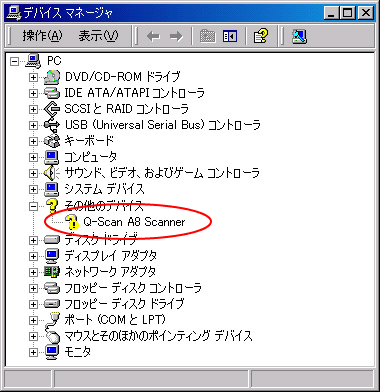This screenshot has width=380, height=392.
Task: Select the キーボード tree item
Action: point(89,141)
